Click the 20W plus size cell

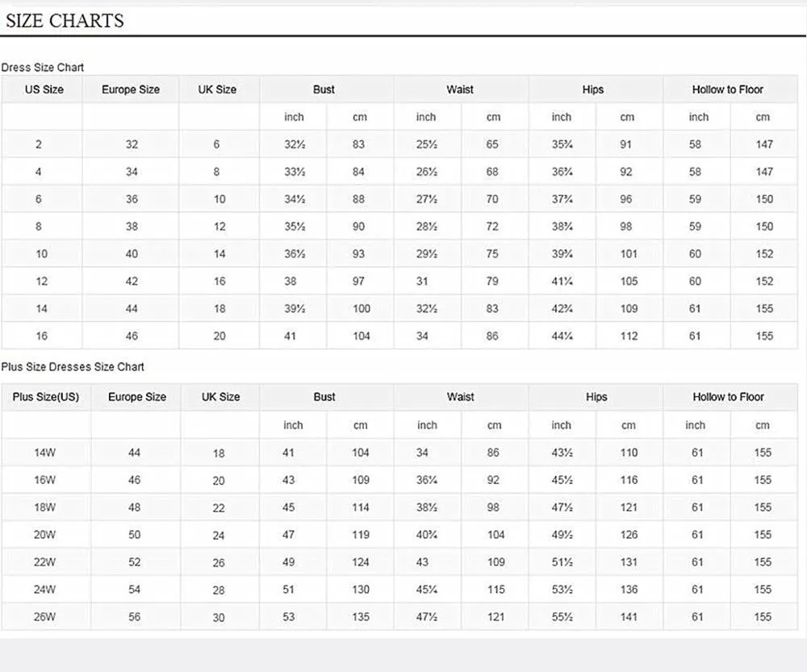44,535
